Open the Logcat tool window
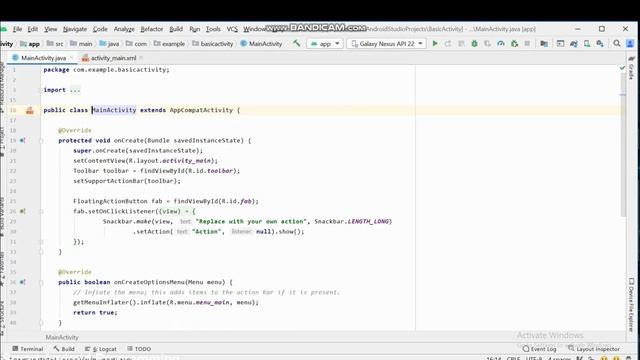The image size is (640, 360). point(100,349)
